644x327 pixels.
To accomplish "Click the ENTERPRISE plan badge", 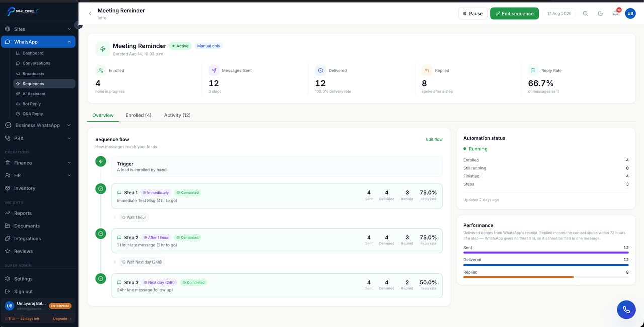I will point(60,306).
